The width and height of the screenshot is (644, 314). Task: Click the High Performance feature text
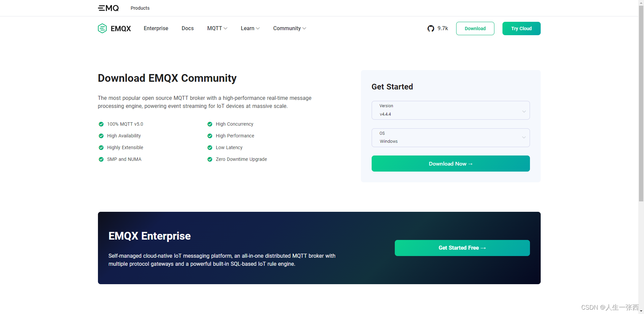[235, 136]
